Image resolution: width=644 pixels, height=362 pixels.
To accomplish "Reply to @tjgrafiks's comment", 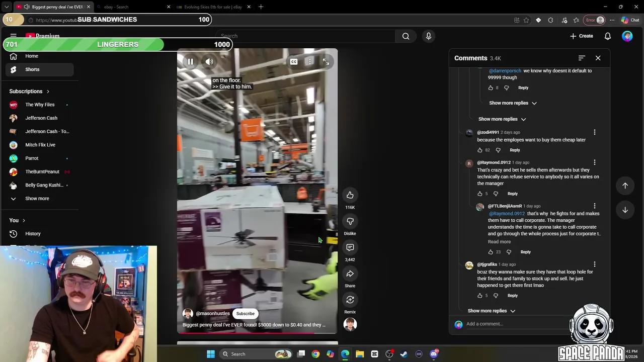I will tap(512, 296).
